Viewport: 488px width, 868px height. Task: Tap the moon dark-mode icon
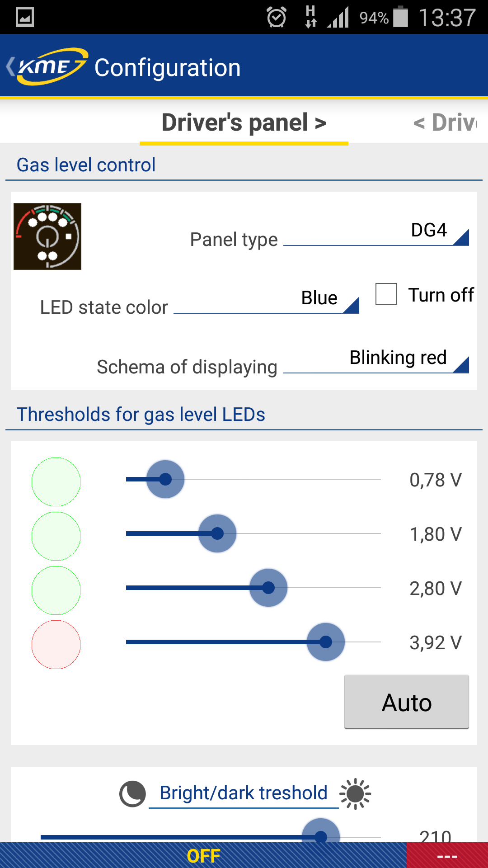(132, 794)
